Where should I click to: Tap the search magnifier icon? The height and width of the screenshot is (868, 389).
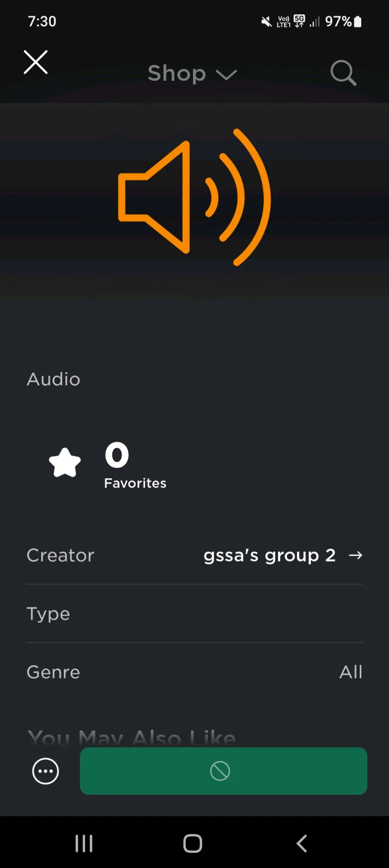343,73
